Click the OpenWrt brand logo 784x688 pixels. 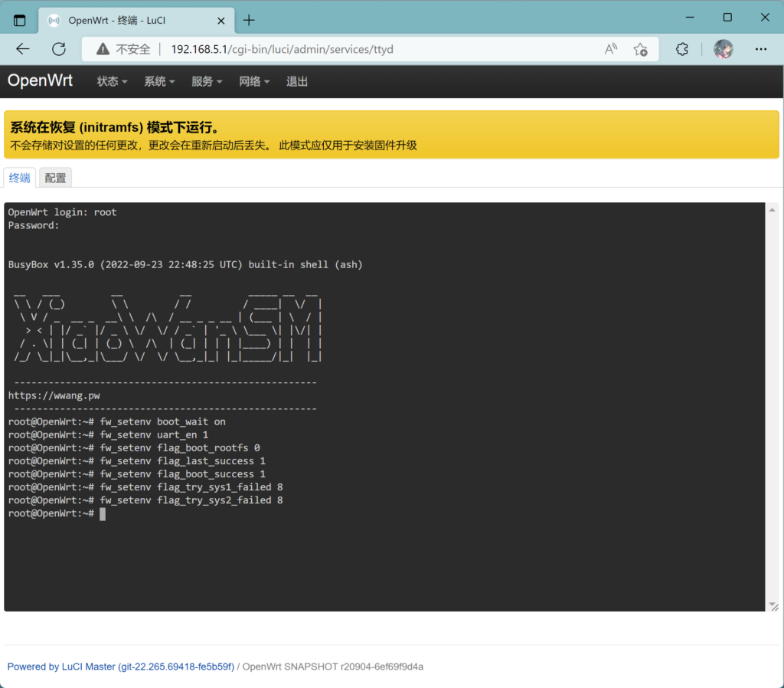tap(40, 80)
